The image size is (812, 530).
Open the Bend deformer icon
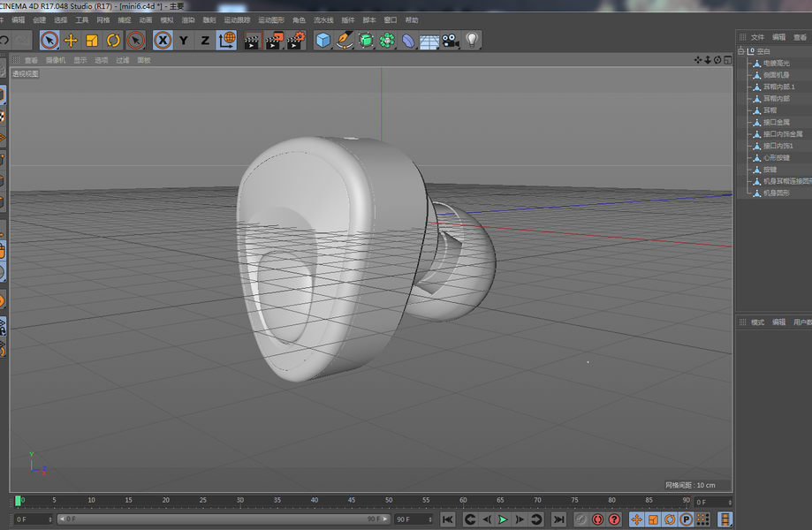point(408,41)
